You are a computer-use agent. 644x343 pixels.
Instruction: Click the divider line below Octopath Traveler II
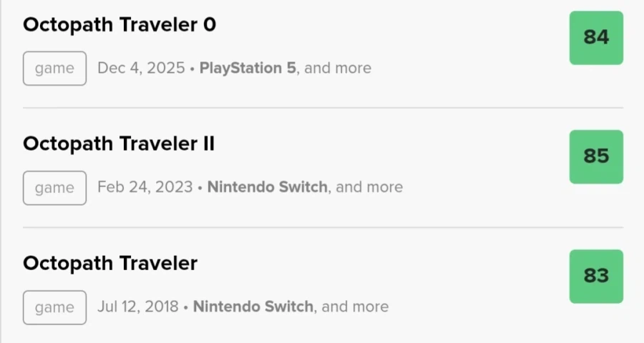click(x=322, y=227)
